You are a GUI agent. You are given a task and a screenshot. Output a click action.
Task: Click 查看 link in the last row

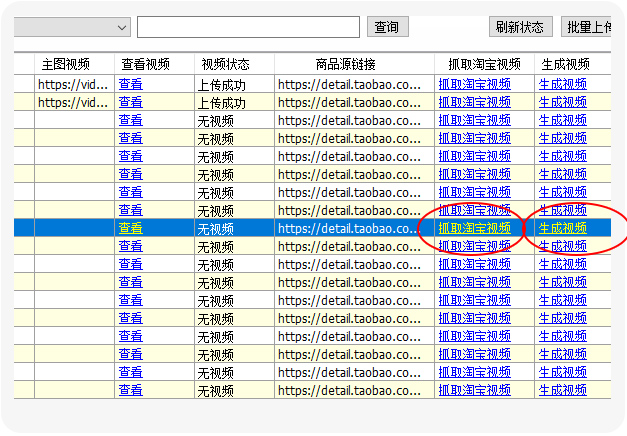[x=130, y=390]
